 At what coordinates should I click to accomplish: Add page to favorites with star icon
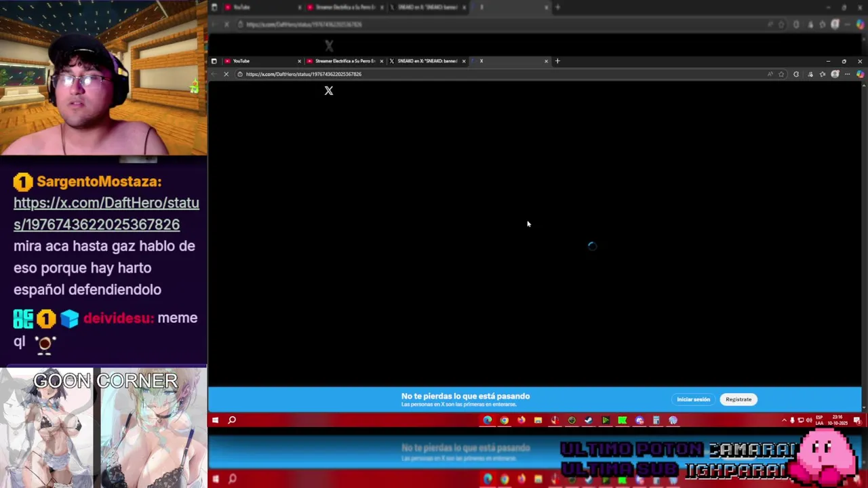781,74
